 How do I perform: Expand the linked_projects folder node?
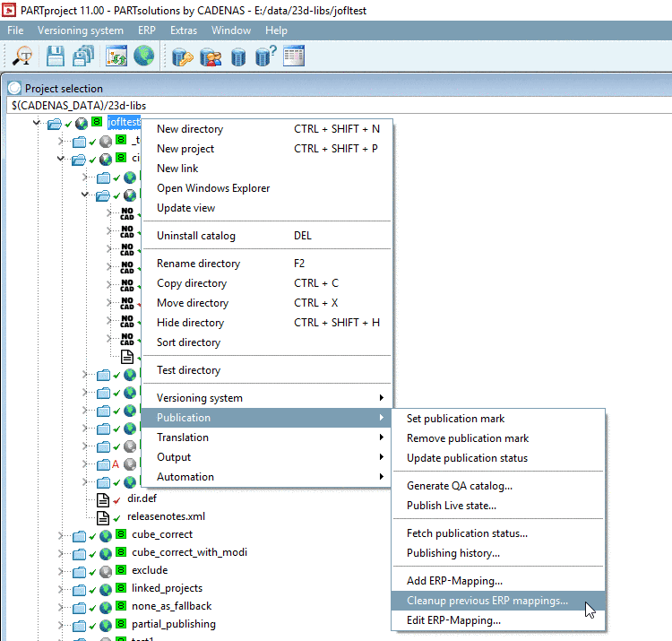60,589
